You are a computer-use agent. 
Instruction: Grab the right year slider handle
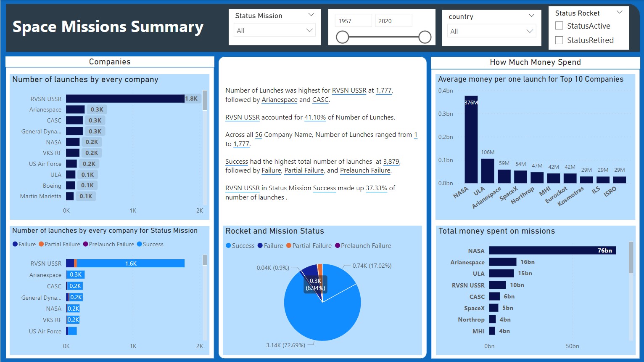(425, 37)
